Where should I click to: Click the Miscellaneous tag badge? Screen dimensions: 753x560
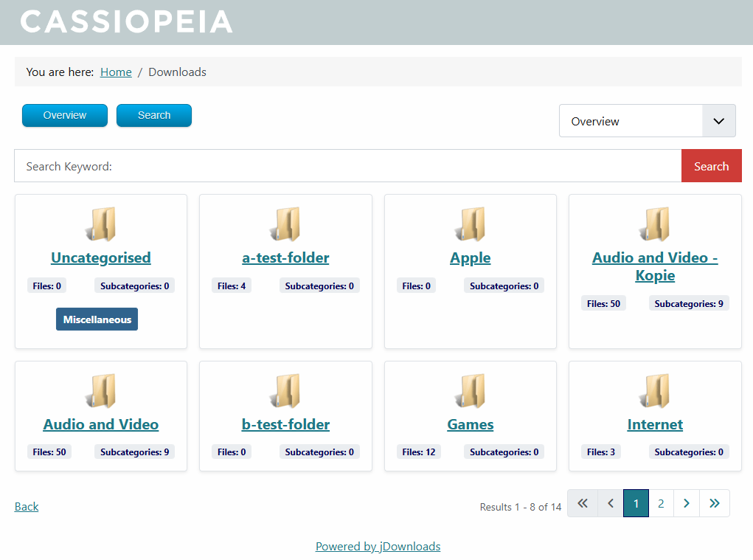97,319
